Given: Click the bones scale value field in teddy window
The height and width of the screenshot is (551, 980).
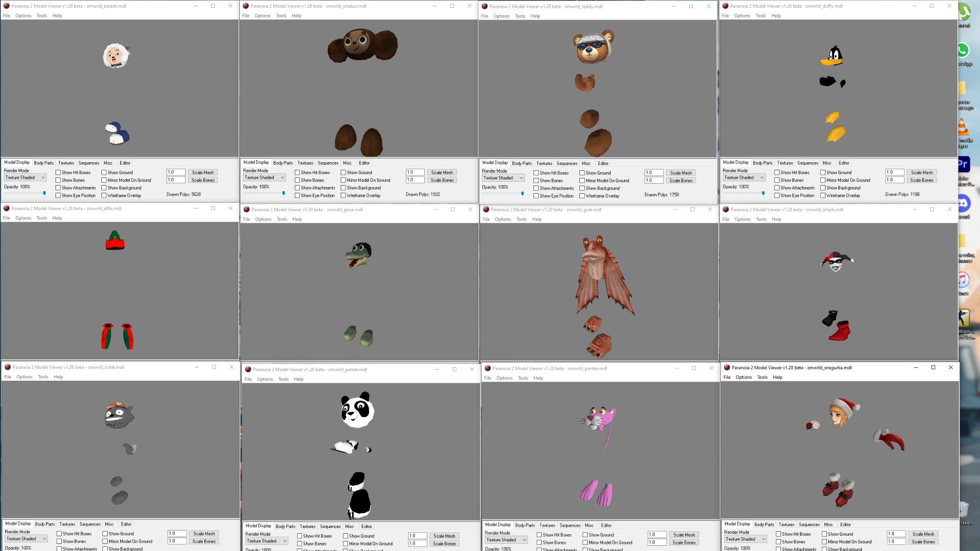Looking at the screenshot, I should (654, 180).
